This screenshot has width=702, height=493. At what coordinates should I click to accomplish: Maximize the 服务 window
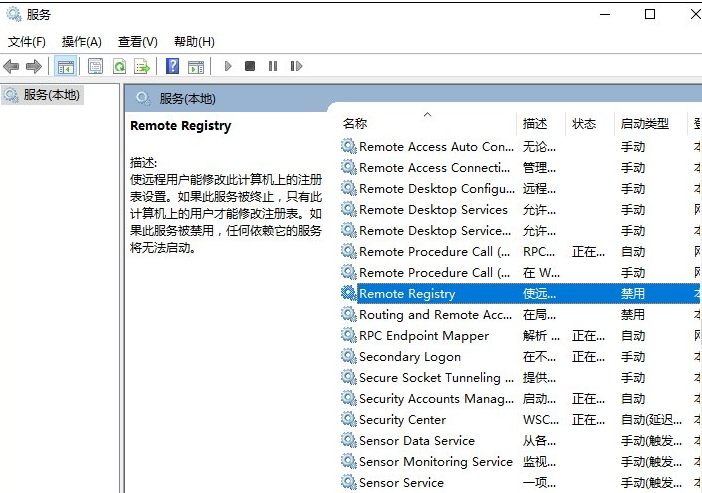pos(650,14)
